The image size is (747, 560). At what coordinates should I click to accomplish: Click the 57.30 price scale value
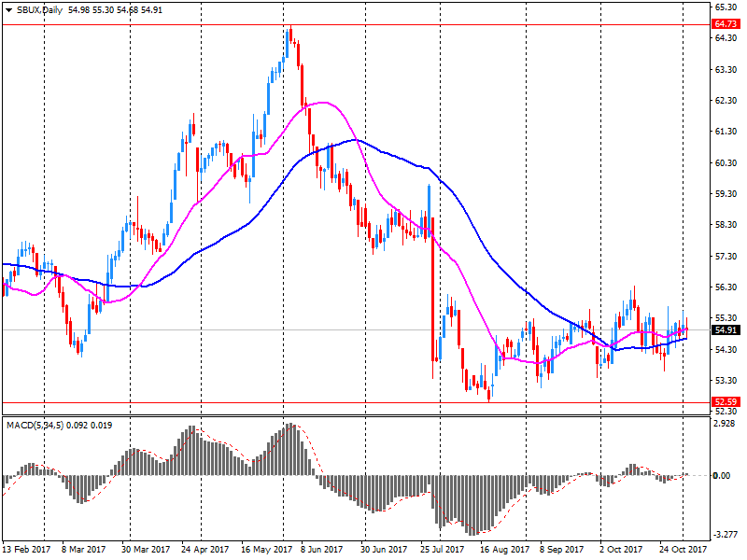726,256
